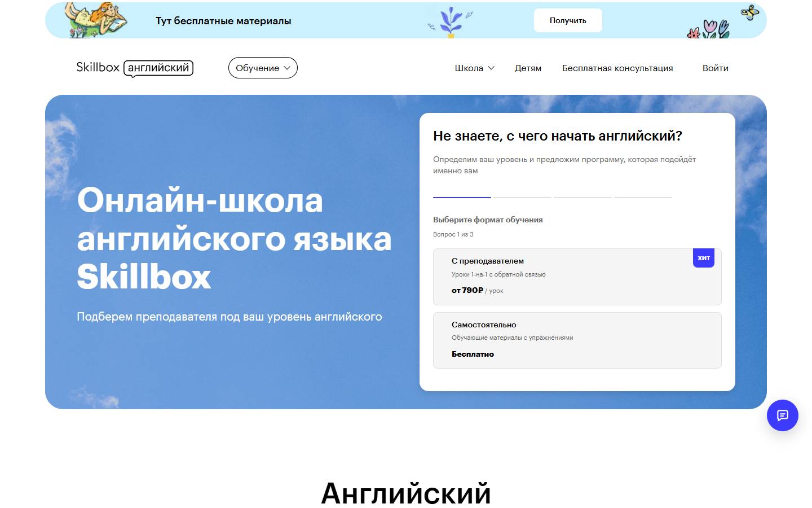
Task: Select the Самостоятельно learning format
Action: click(x=577, y=340)
